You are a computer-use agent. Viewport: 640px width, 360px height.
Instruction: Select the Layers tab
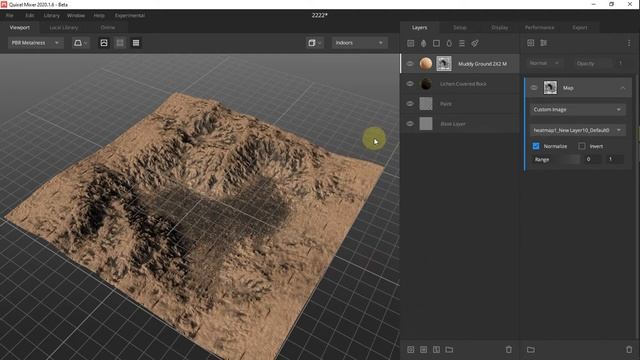pyautogui.click(x=420, y=27)
